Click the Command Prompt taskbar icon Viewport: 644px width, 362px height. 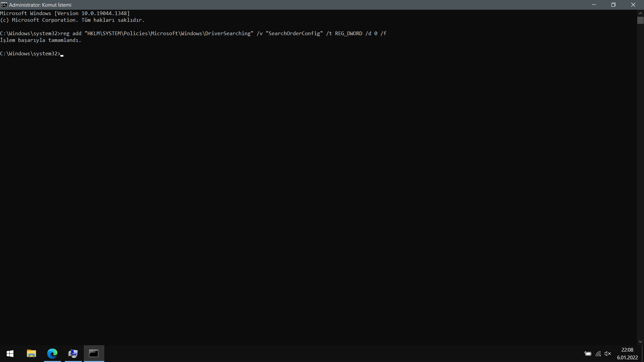point(94,354)
